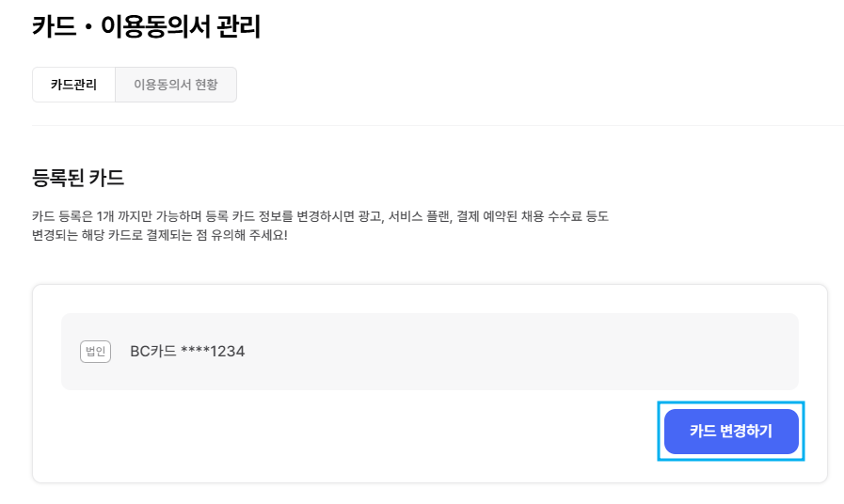This screenshot has width=844, height=504.
Task: Click the 유의해 주세요! notice text
Action: [x=248, y=235]
